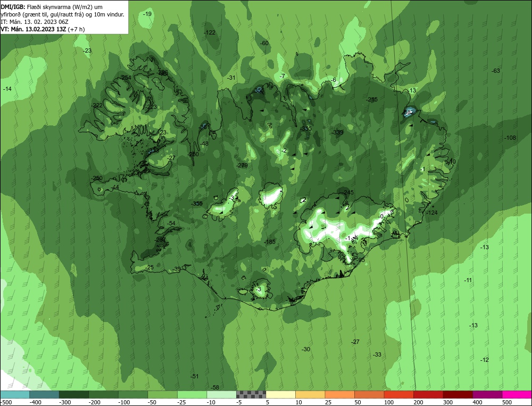The image size is (532, 406).
Task: Select the bright red swatch above 200
Action: 428,394
